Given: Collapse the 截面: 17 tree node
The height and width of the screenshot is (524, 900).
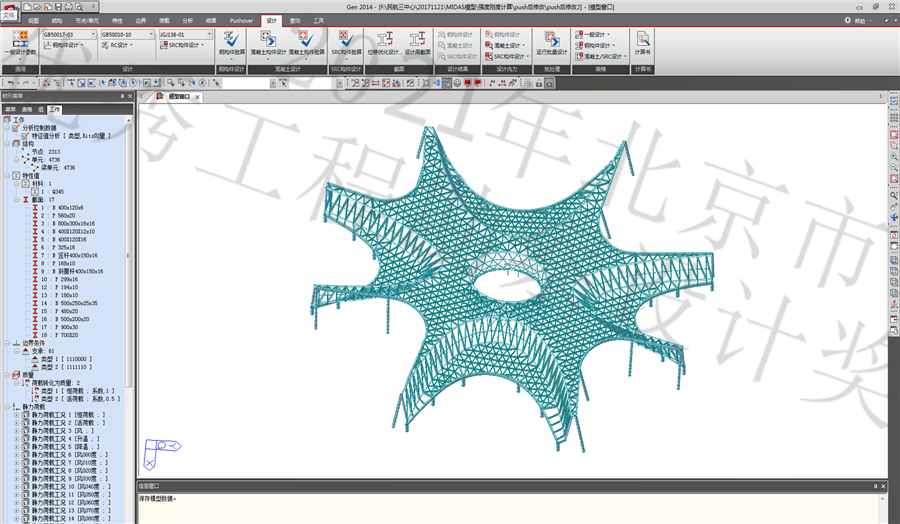Looking at the screenshot, I should point(17,200).
